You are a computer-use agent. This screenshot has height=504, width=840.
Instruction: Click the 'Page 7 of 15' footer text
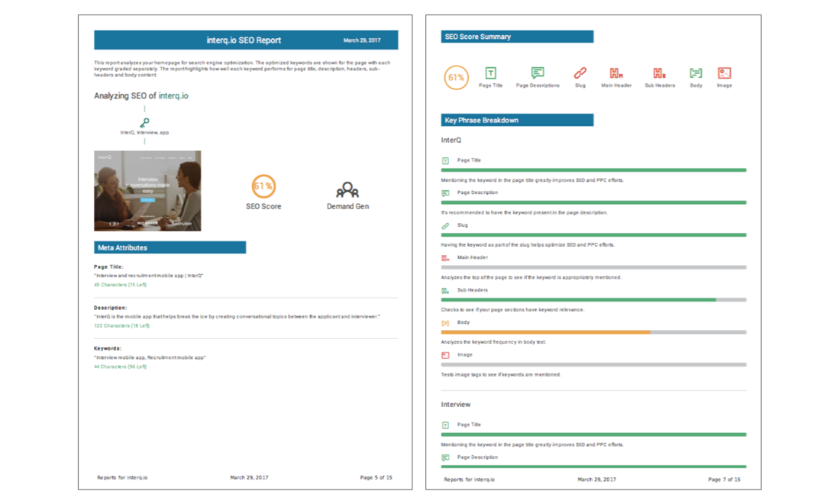coord(724,480)
